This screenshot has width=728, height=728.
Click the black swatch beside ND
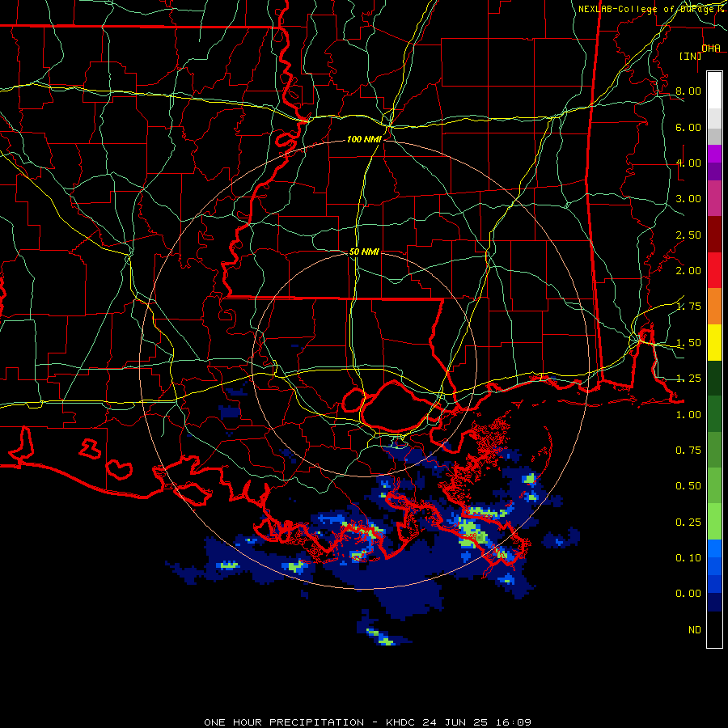pyautogui.click(x=714, y=629)
